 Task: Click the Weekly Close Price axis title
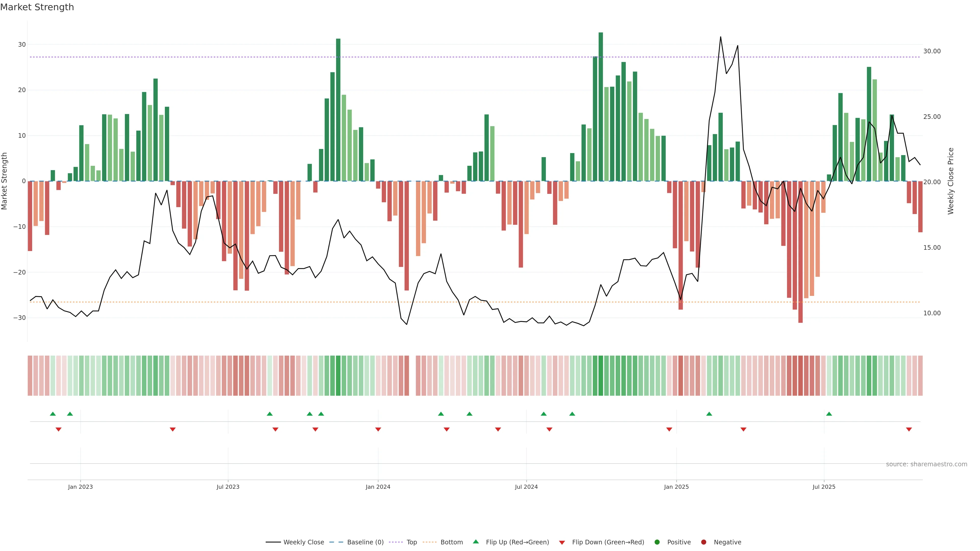tap(951, 181)
